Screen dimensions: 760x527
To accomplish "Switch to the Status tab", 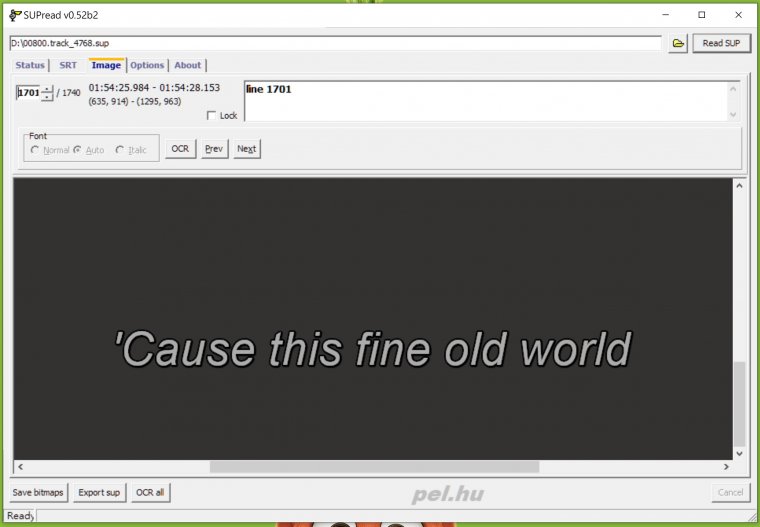I will [30, 65].
